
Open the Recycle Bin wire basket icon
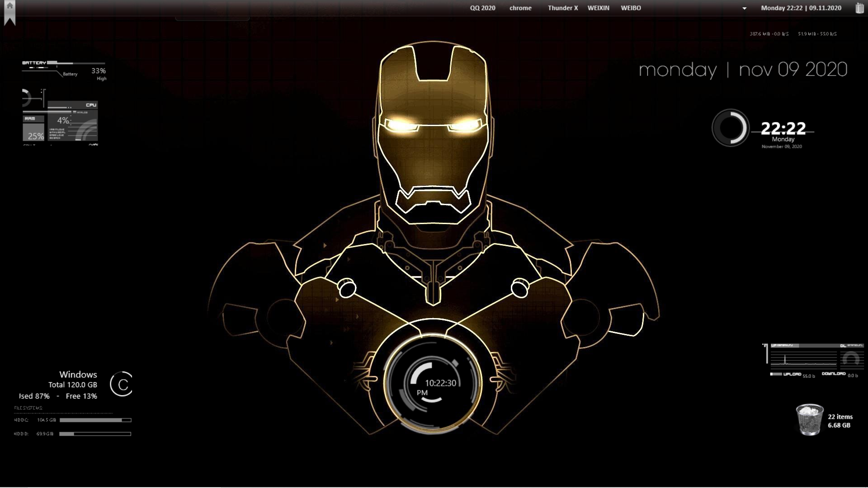[809, 420]
